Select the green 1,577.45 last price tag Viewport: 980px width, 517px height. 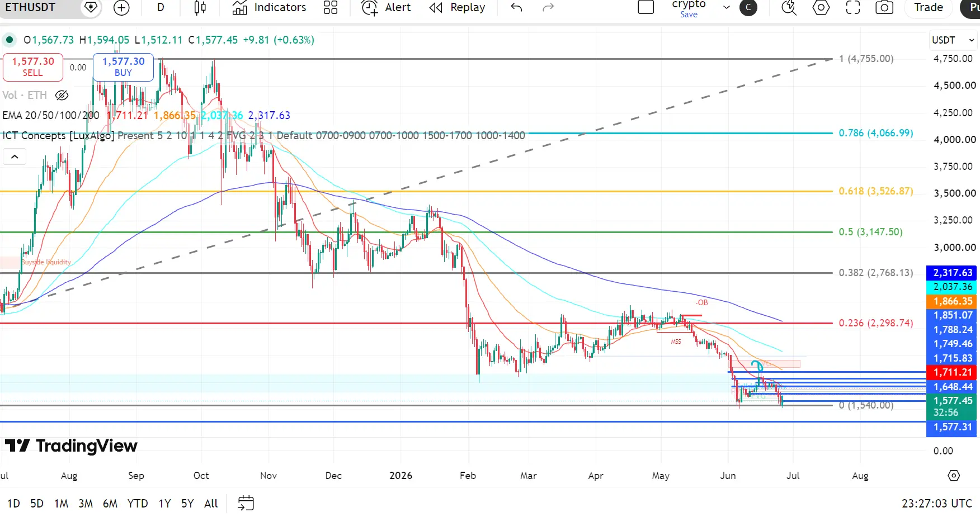tap(953, 406)
